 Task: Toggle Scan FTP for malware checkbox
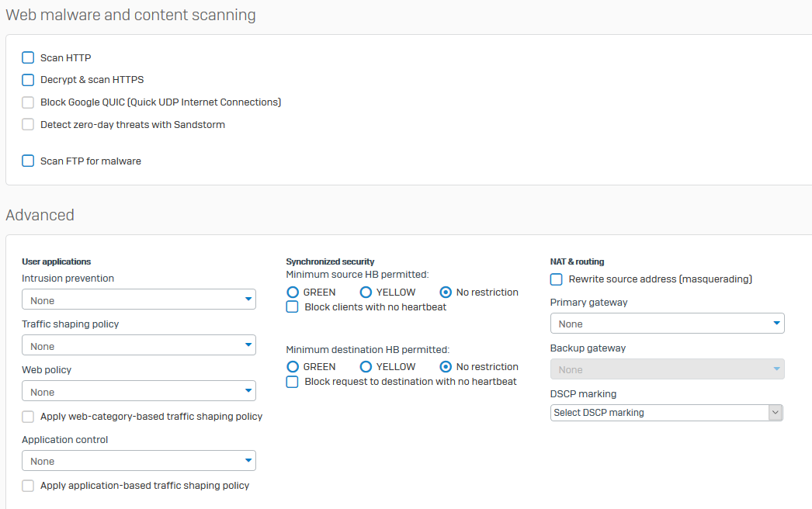28,161
